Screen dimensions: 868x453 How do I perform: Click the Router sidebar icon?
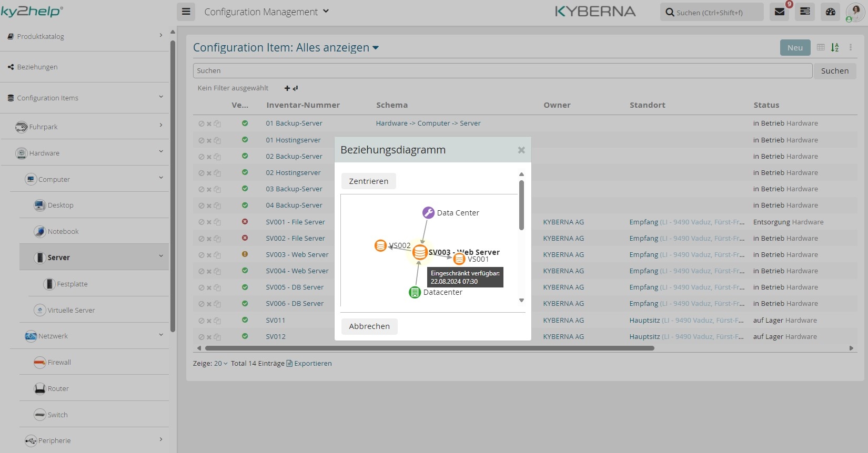pos(40,389)
